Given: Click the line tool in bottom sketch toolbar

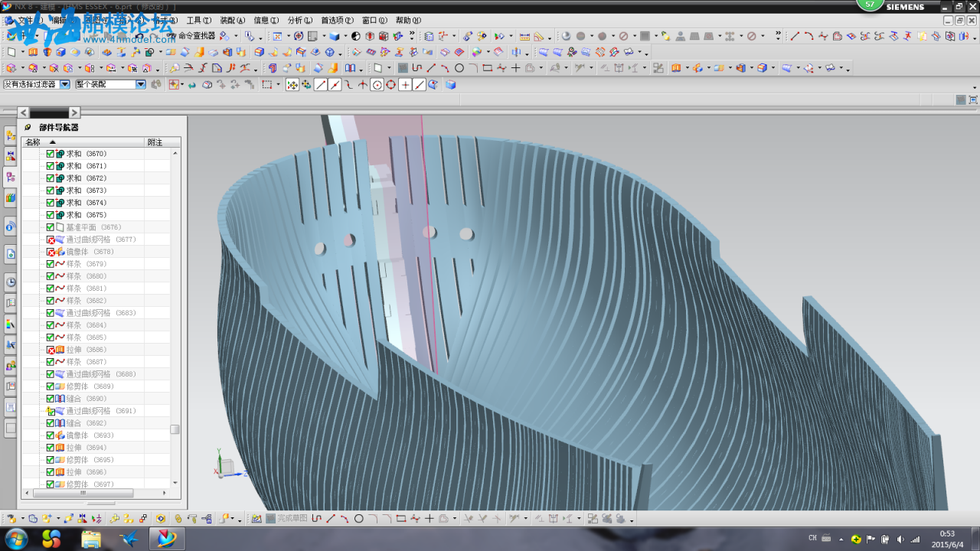Looking at the screenshot, I should click(x=331, y=519).
